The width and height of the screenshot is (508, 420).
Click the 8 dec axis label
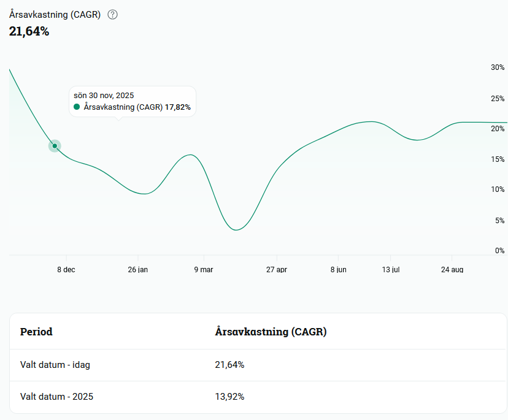click(66, 269)
